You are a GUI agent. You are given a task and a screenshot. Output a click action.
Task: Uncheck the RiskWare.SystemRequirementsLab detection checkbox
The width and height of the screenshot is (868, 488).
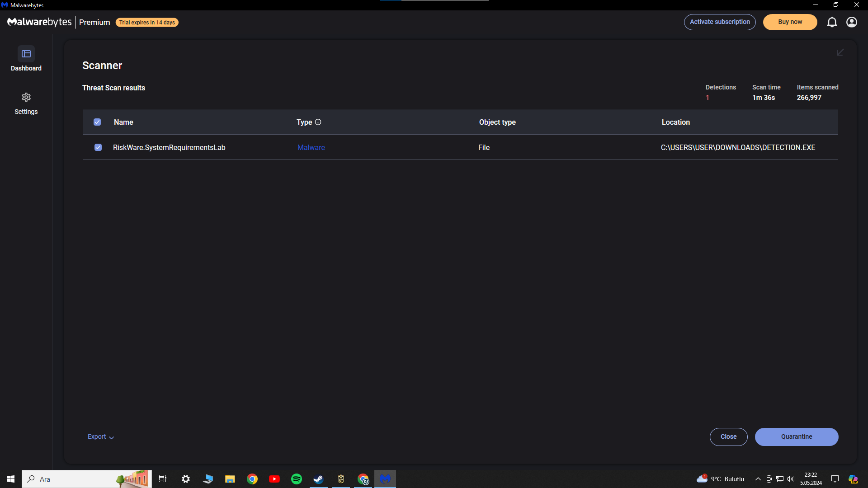tap(98, 147)
